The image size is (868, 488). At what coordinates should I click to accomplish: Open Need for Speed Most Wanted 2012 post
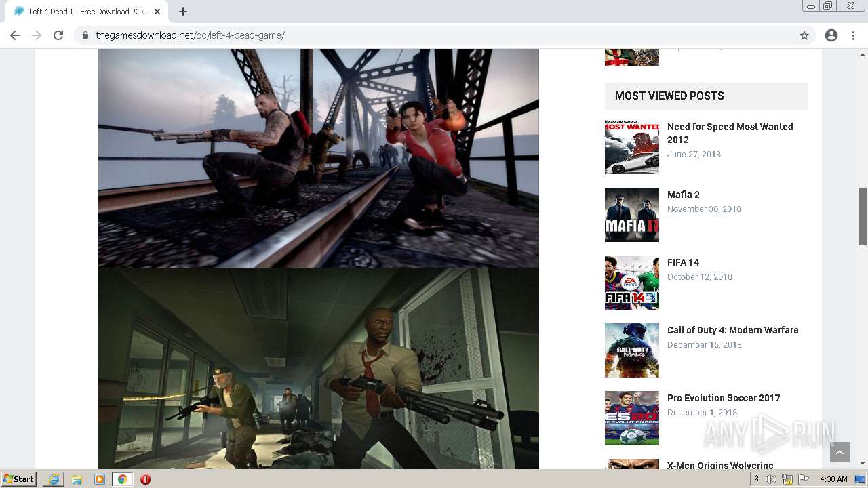point(730,133)
